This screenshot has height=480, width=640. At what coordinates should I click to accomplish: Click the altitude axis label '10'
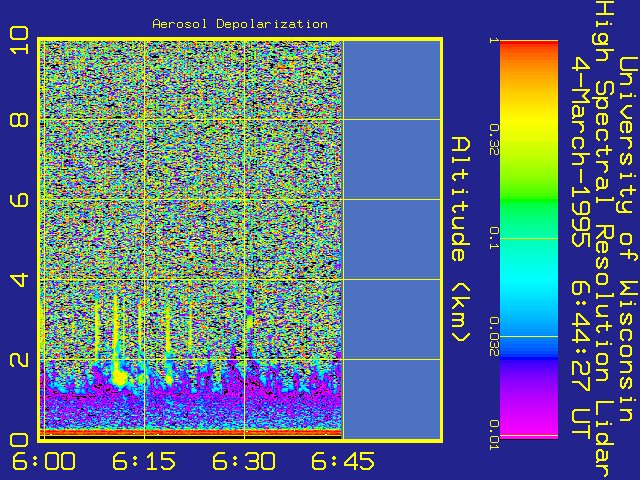click(x=19, y=40)
